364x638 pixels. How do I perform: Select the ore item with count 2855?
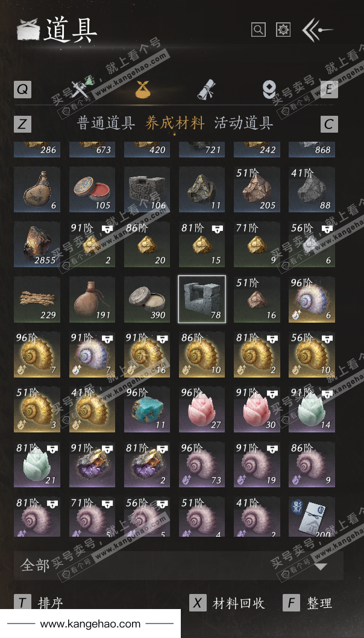[37, 244]
